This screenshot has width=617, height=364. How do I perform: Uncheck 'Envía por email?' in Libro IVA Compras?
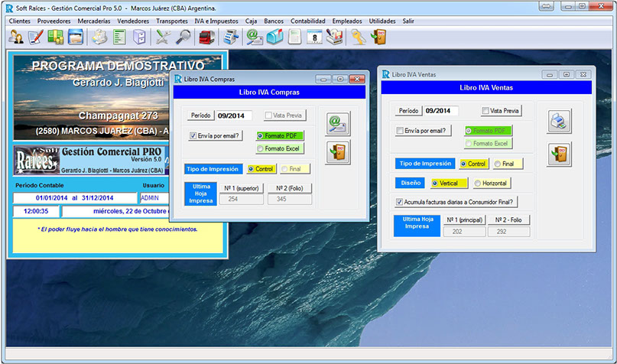193,135
